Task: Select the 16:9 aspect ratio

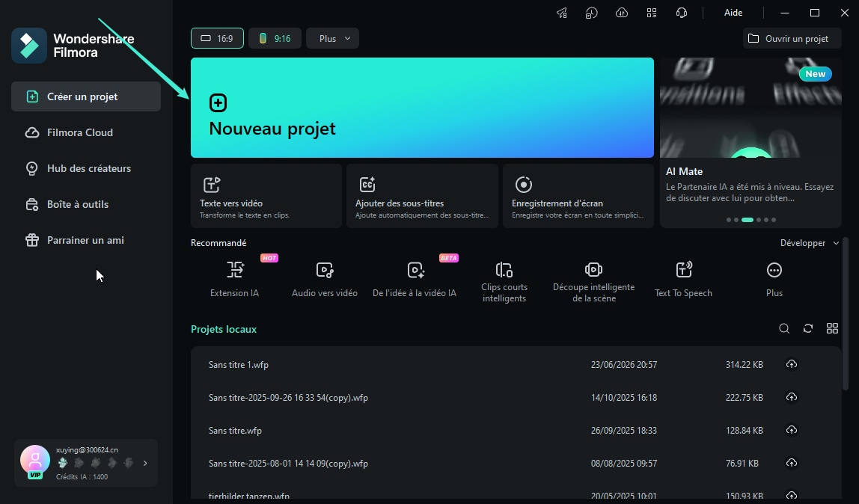Action: [218, 38]
